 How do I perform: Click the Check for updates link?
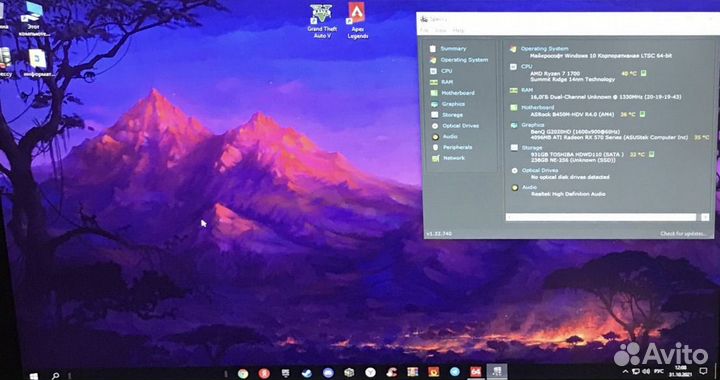683,234
